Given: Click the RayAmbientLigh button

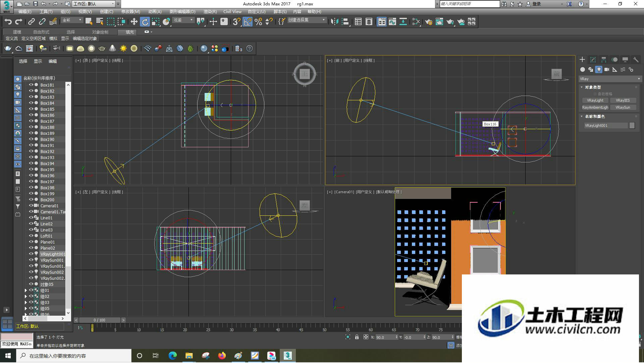Looking at the screenshot, I should (x=595, y=107).
